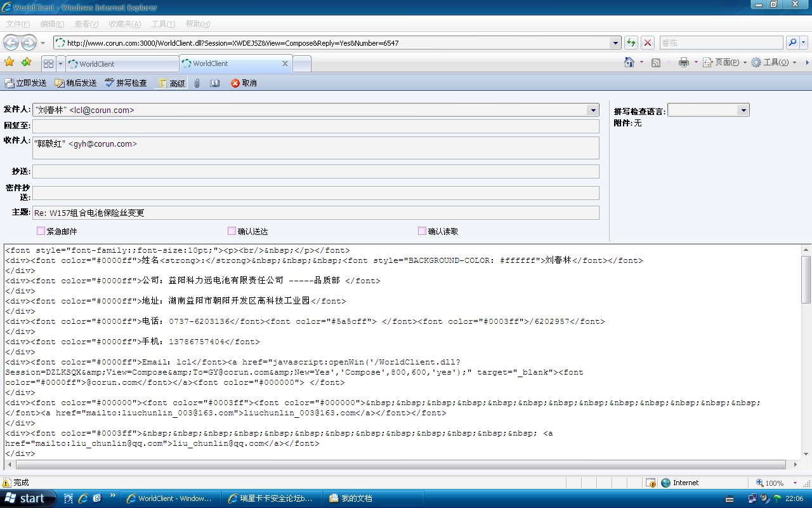The image size is (812, 508).
Task: Click the Internet security zone indicator
Action: [x=679, y=483]
